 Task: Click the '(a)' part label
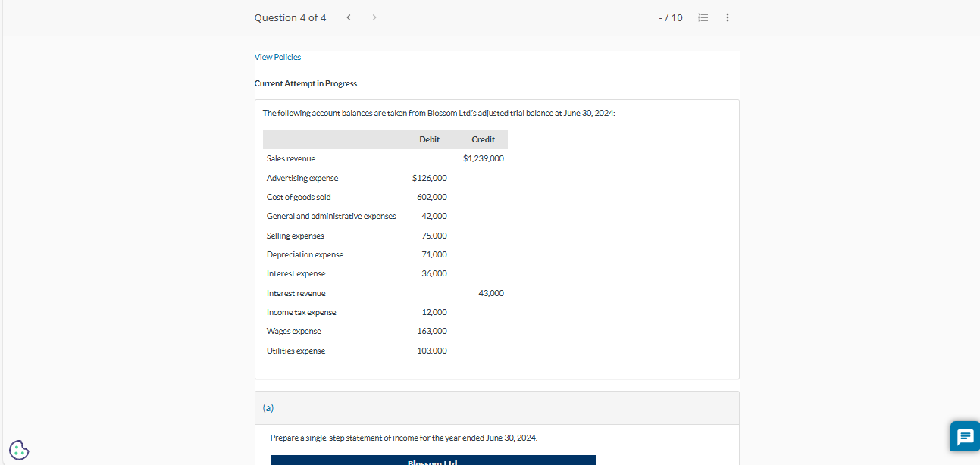(268, 407)
